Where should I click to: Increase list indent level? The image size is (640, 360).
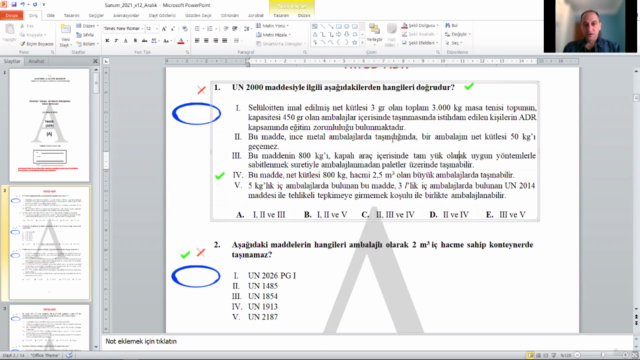[x=235, y=29]
